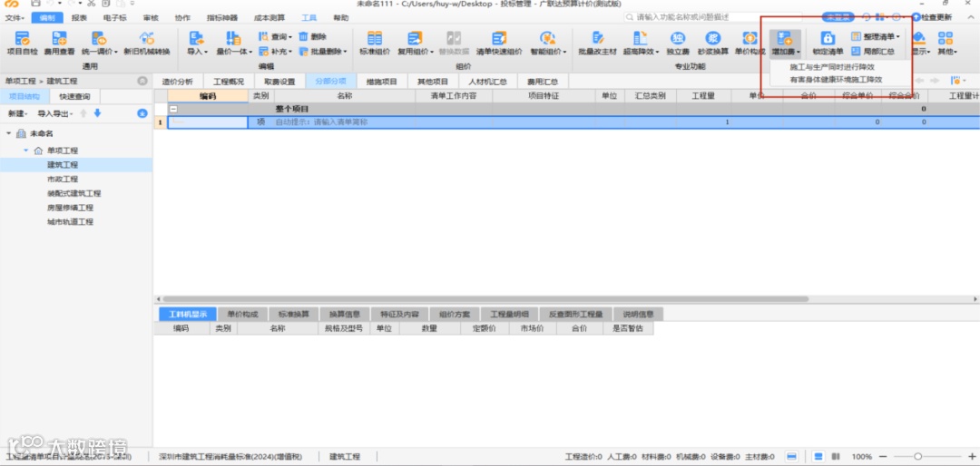This screenshot has height=466, width=980.
Task: Open the 费用汇总 tab
Action: (x=543, y=82)
